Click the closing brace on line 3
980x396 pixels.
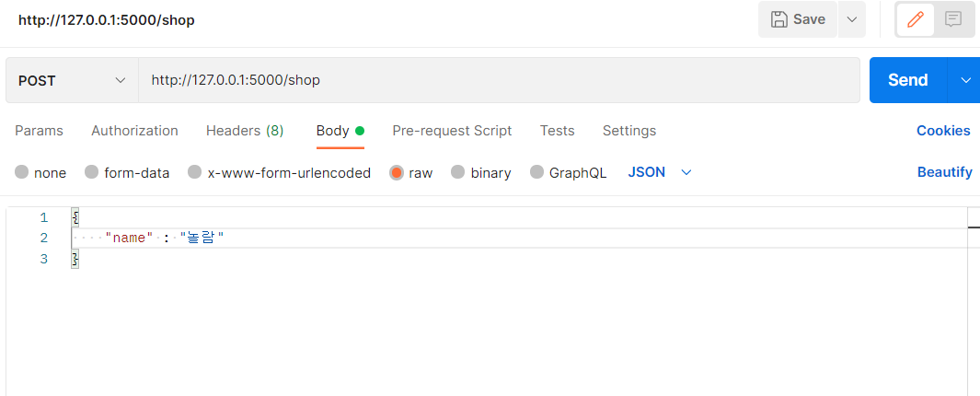pyautogui.click(x=75, y=259)
